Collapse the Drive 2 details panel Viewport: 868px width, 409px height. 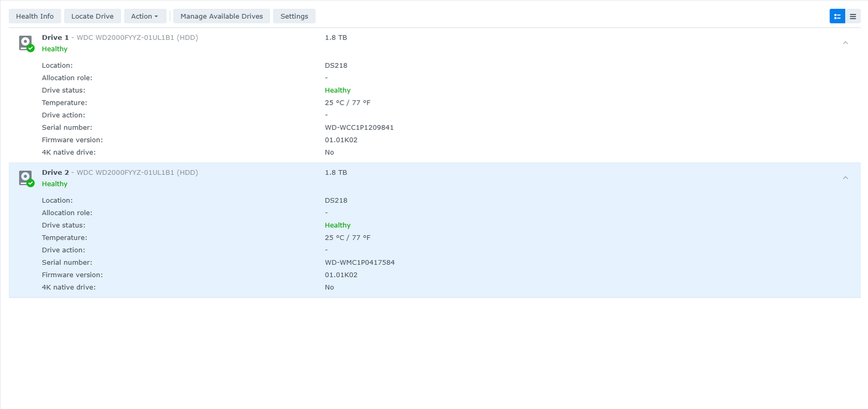pyautogui.click(x=845, y=177)
